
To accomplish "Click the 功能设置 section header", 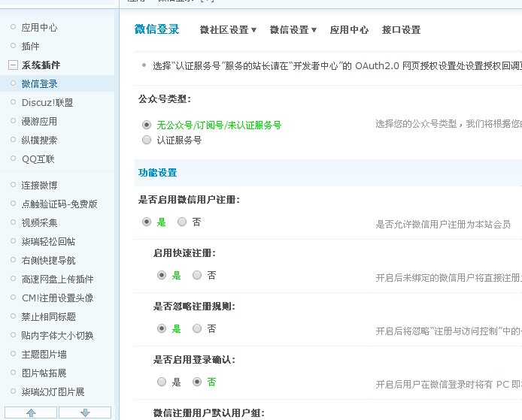I will [157, 173].
